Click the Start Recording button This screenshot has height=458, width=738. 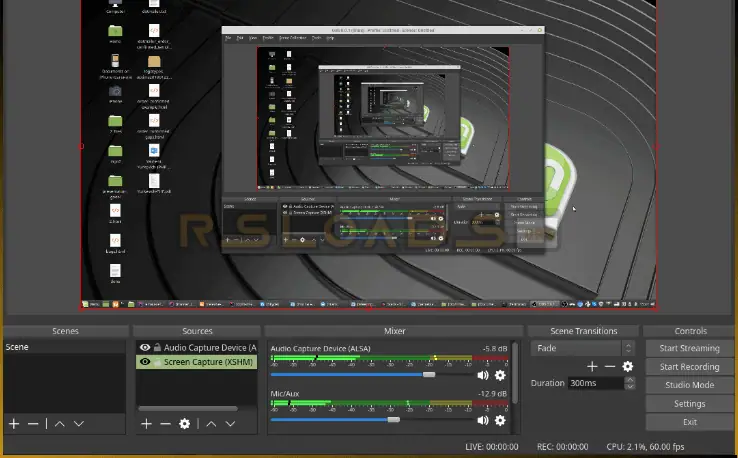(690, 366)
